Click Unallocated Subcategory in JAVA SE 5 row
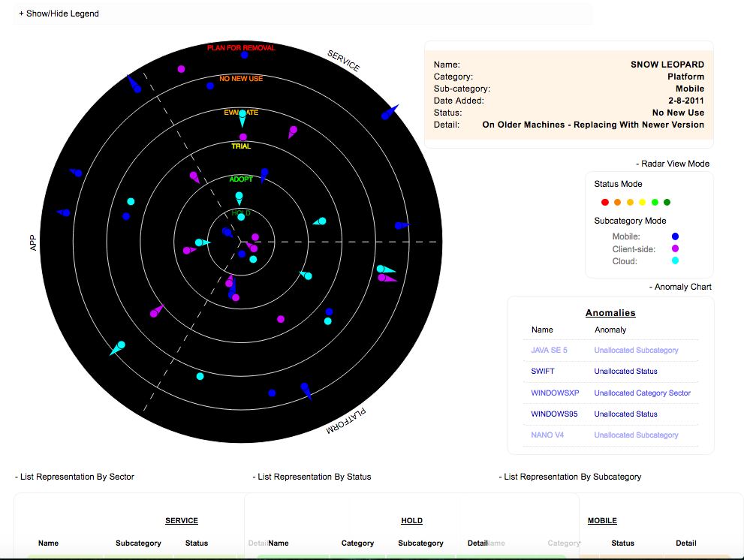This screenshot has height=560, width=744. click(x=636, y=351)
